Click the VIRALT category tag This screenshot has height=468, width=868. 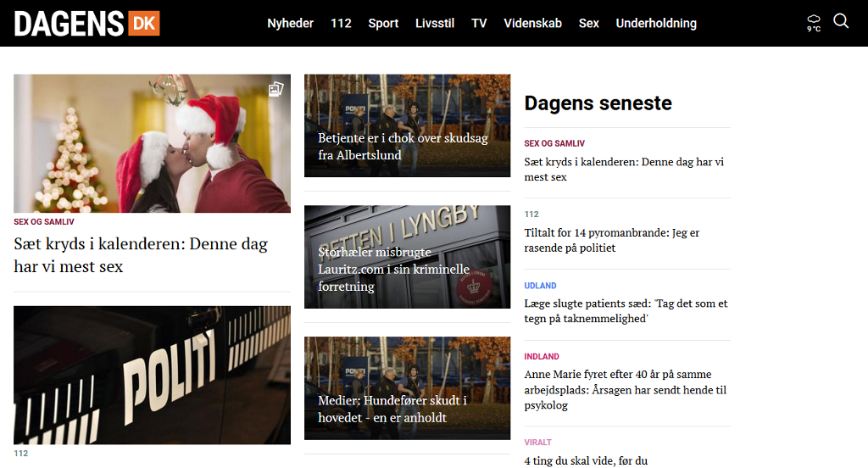pos(538,443)
